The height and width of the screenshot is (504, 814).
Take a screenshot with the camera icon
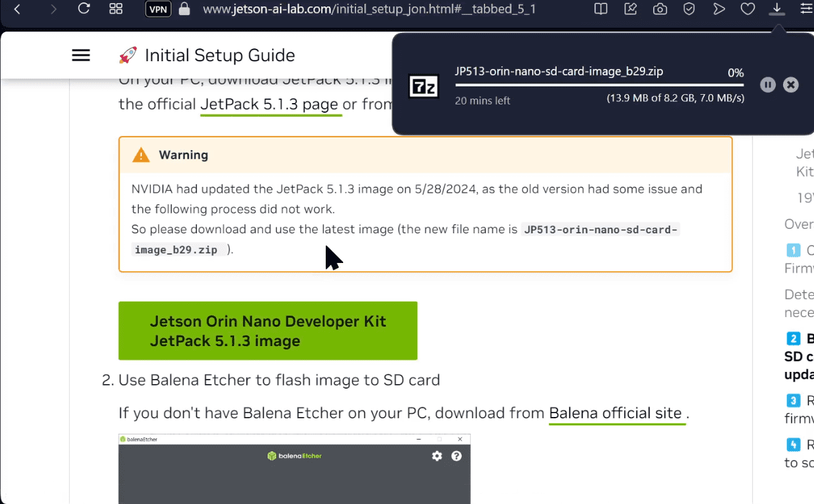660,9
